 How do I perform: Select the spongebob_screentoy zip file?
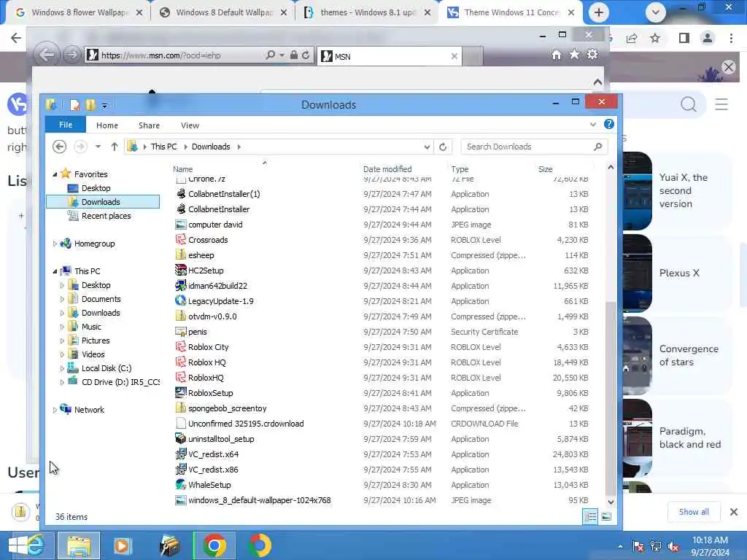click(x=228, y=408)
